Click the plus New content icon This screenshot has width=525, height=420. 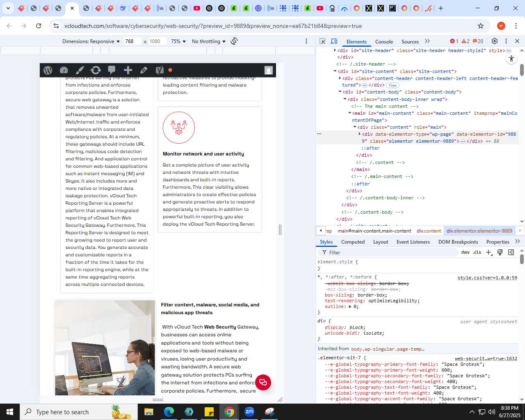[128, 70]
